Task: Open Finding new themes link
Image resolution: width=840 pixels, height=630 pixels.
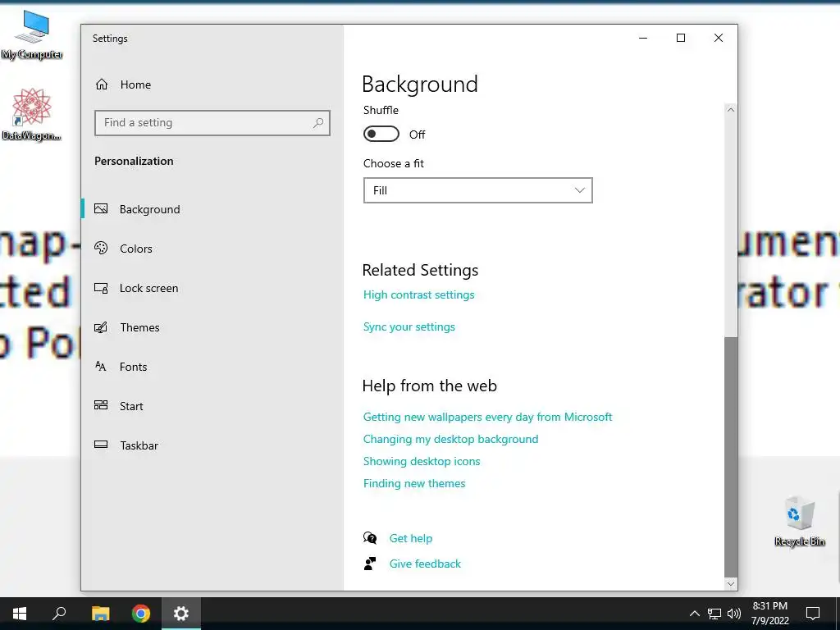Action: click(414, 483)
